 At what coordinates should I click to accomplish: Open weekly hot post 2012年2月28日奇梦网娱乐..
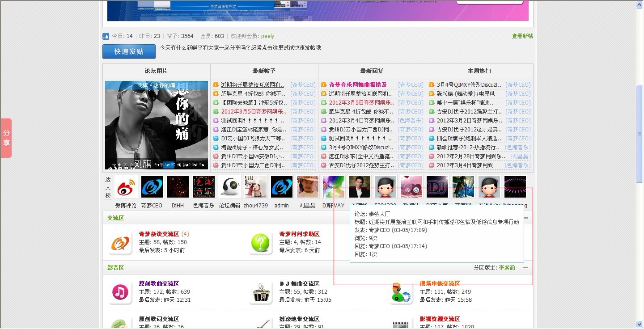tap(471, 156)
